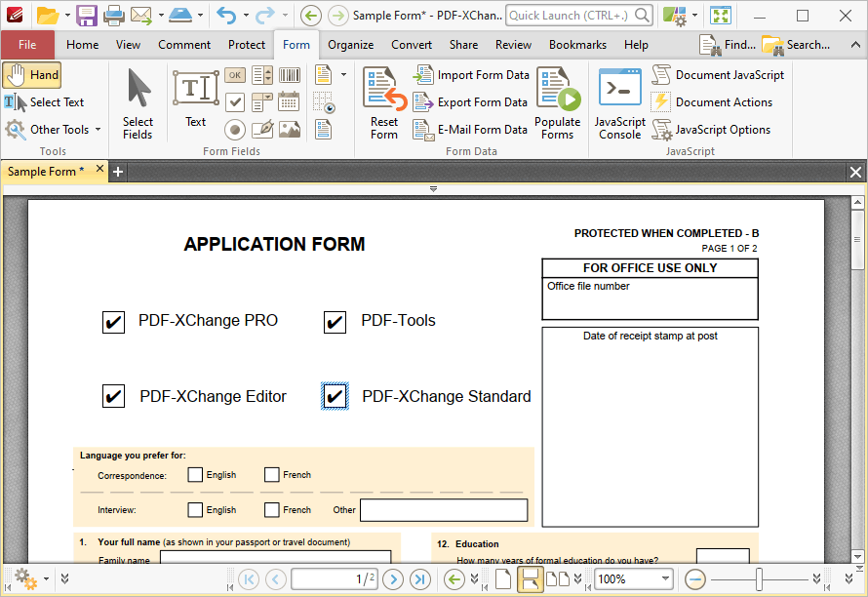
Task: Click the Select Fields arrow tool
Action: [138, 103]
